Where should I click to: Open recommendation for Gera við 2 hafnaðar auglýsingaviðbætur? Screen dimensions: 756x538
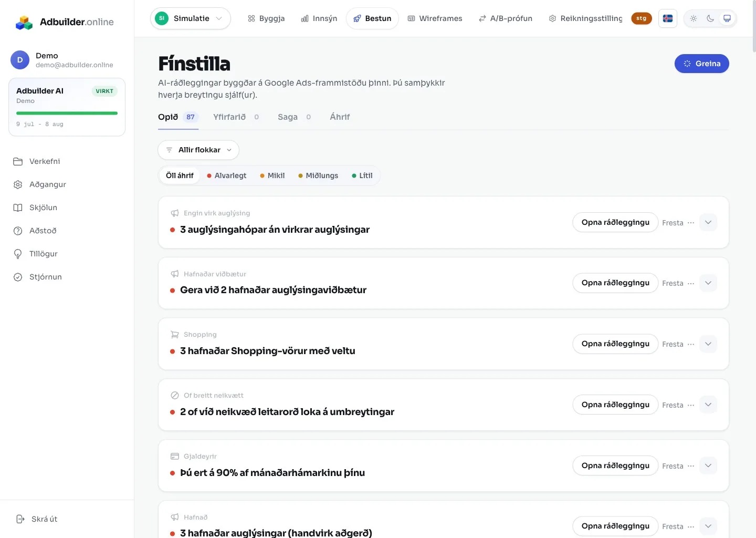pos(615,283)
